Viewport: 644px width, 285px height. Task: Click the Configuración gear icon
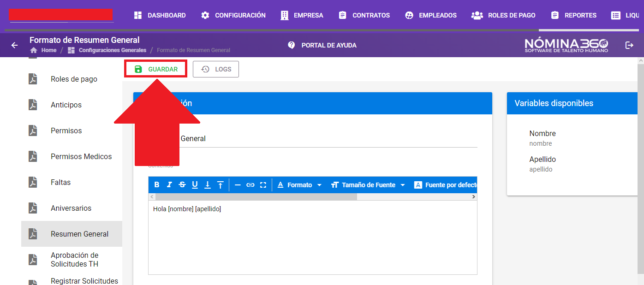coord(205,15)
